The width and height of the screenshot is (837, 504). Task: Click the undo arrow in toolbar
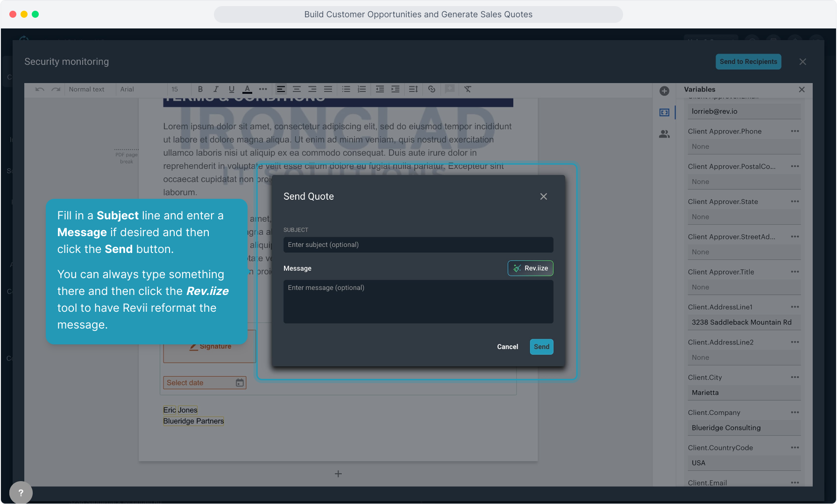[40, 89]
